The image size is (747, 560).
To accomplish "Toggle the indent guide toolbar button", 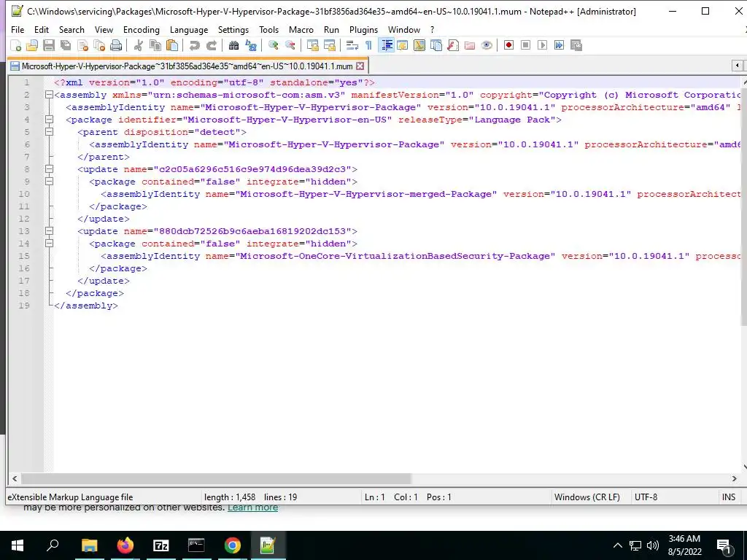I will 387,45.
